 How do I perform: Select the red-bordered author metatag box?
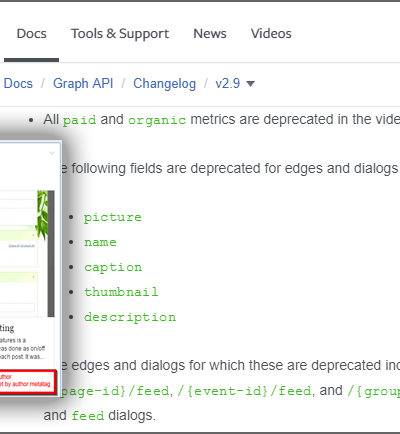pos(28,382)
